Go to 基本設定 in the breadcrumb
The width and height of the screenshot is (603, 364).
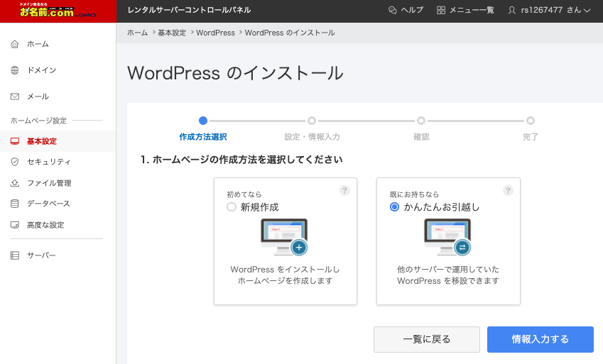click(x=172, y=33)
